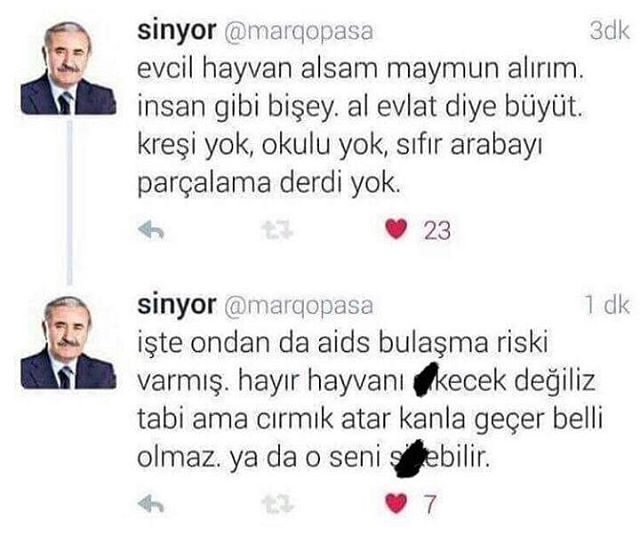This screenshot has width=640, height=551.
Task: Open second tweet text about aids bulaşma
Action: click(x=369, y=400)
